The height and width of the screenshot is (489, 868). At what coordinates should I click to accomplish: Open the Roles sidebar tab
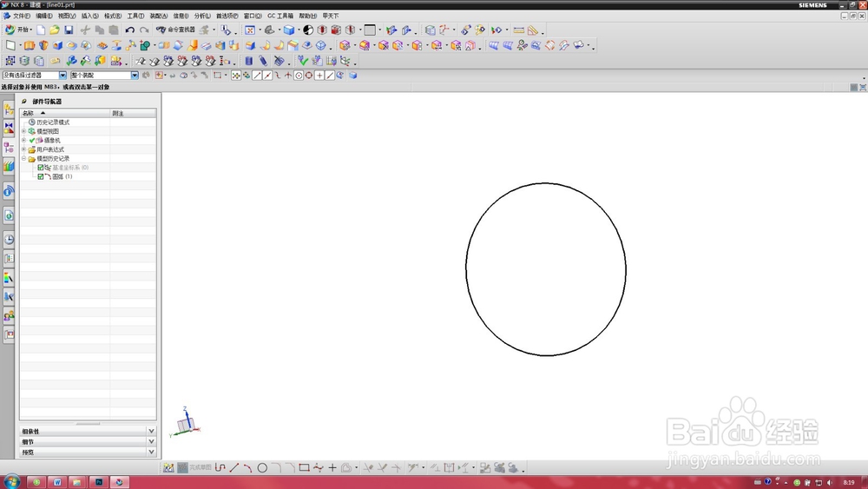pos(9,315)
